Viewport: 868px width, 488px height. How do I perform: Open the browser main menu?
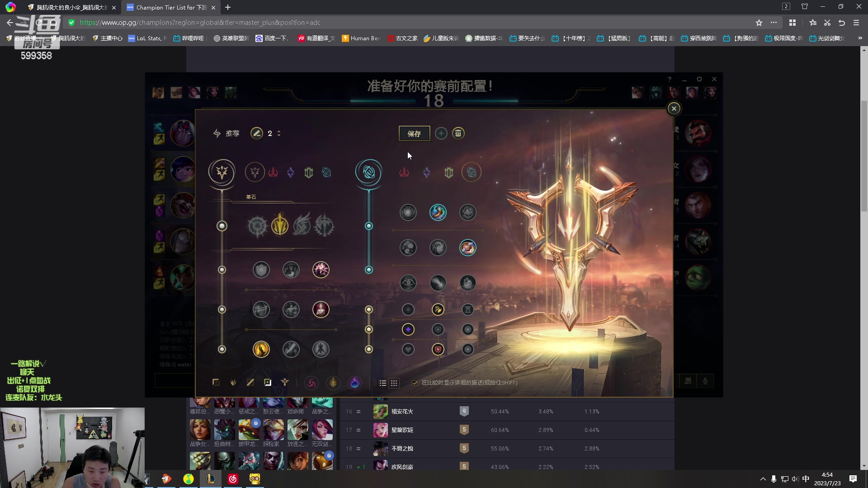tap(856, 23)
